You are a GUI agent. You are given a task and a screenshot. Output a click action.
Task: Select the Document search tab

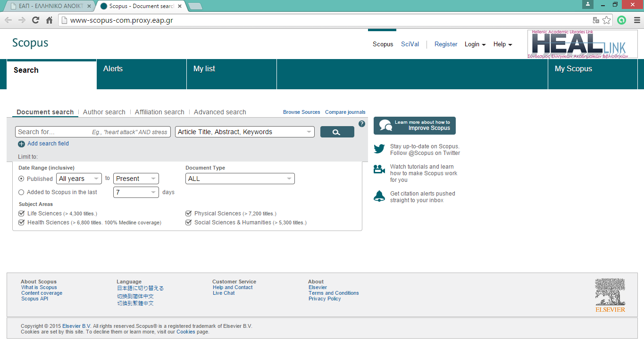[45, 112]
